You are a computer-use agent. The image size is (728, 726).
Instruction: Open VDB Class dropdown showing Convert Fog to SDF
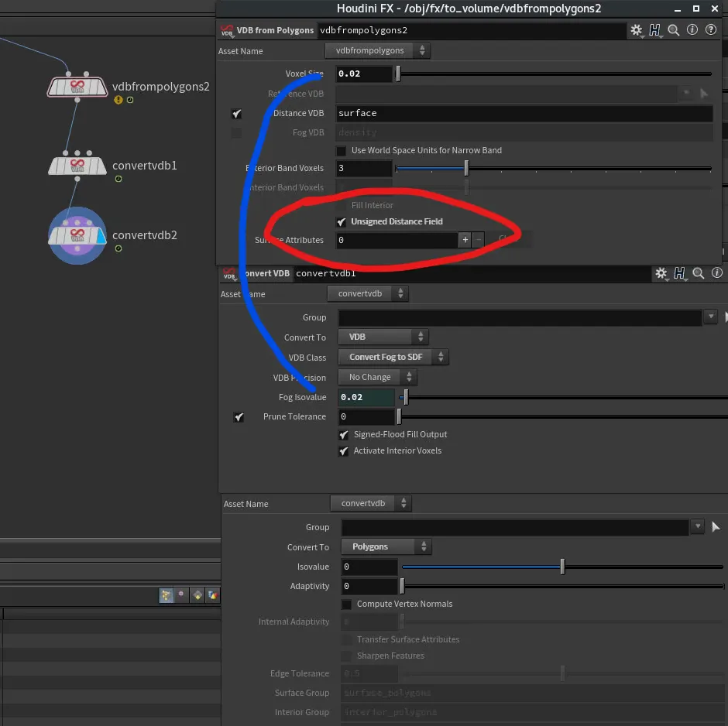395,358
